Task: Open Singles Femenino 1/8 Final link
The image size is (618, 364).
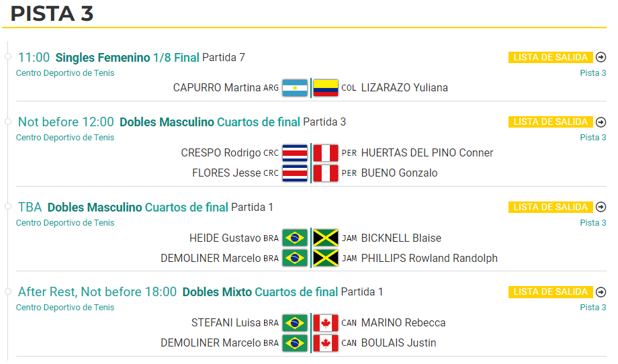Action: tap(128, 58)
